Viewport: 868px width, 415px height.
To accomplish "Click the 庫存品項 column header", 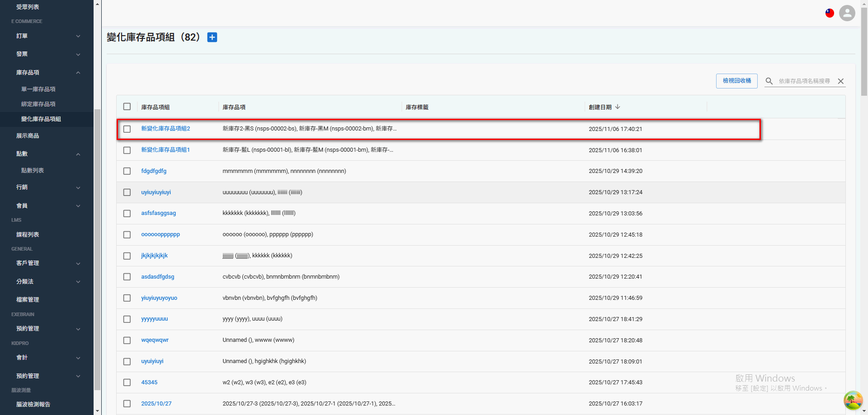I will coord(234,107).
